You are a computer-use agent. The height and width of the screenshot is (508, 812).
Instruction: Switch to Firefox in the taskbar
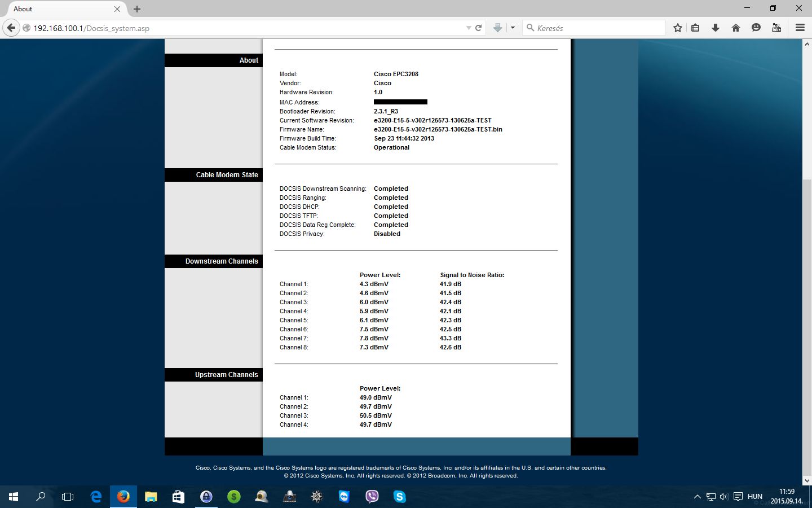coord(123,497)
